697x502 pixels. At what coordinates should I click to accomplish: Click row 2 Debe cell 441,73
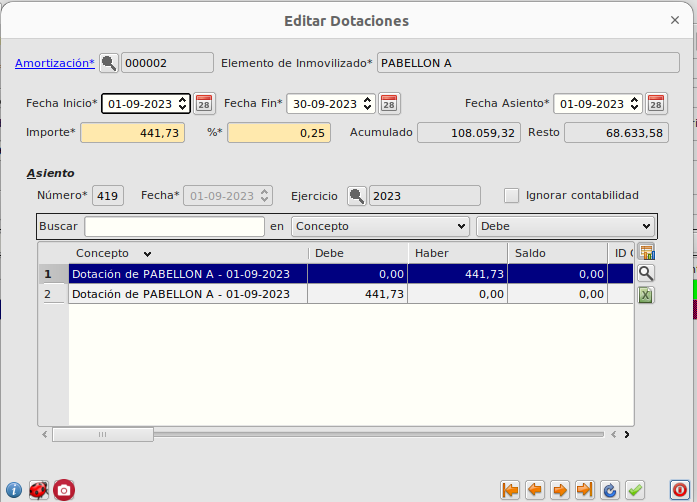(x=358, y=294)
